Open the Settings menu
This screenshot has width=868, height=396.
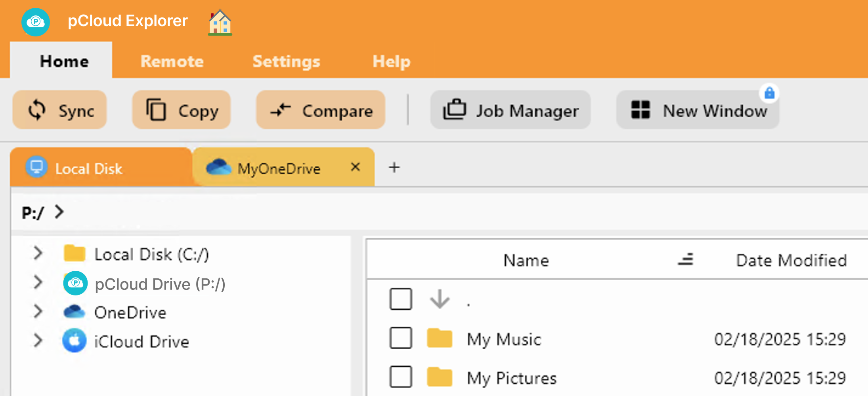286,61
